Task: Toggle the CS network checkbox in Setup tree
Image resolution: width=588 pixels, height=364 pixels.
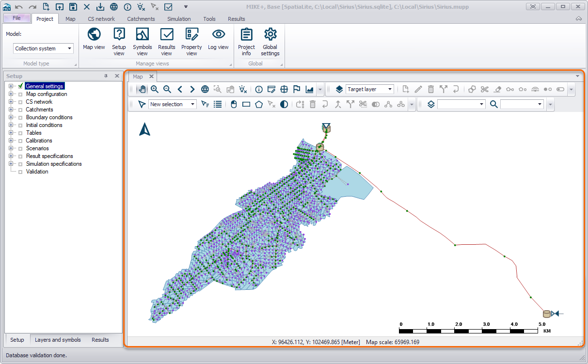Action: (x=20, y=102)
